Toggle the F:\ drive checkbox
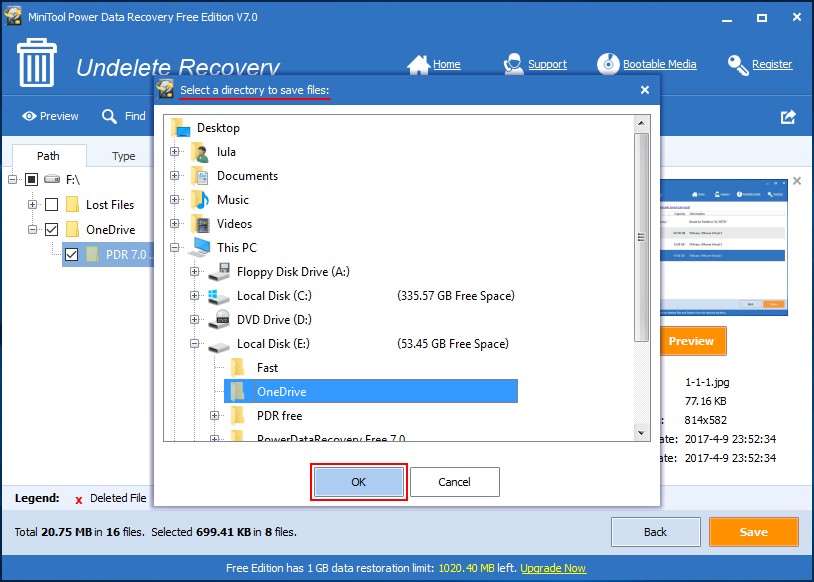The height and width of the screenshot is (582, 814). tap(32, 180)
